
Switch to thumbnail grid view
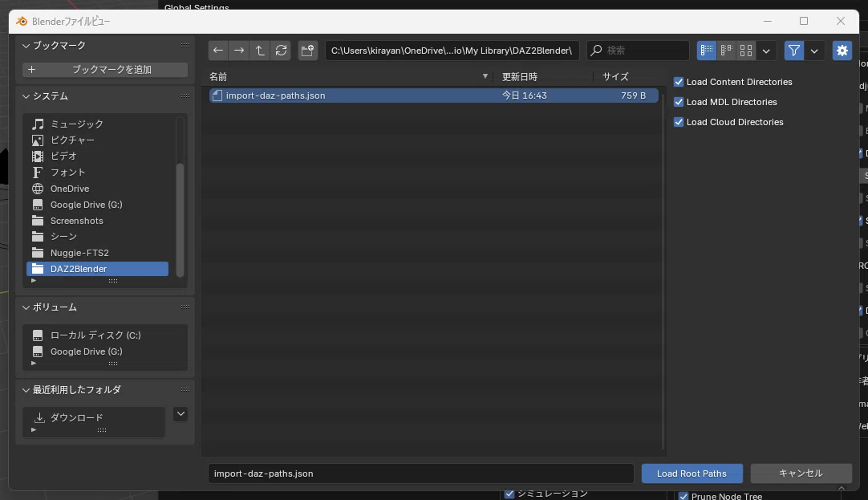coord(745,51)
